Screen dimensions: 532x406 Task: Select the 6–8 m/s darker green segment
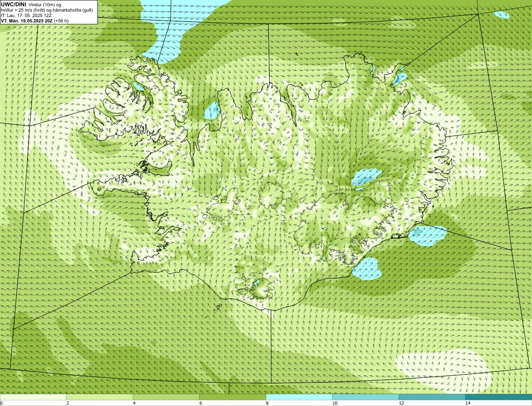(x=233, y=397)
